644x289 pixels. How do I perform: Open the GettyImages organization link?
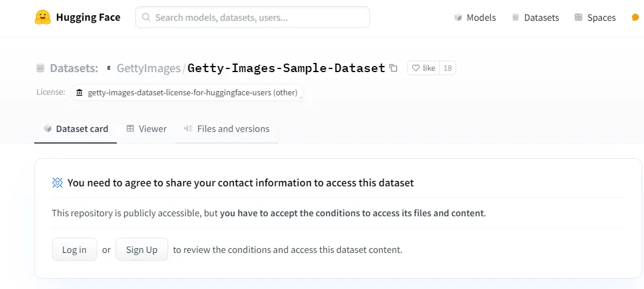(148, 68)
